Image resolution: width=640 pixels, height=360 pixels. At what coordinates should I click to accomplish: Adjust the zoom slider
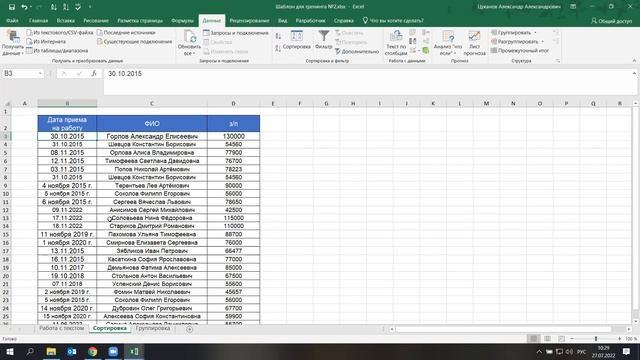pos(596,339)
